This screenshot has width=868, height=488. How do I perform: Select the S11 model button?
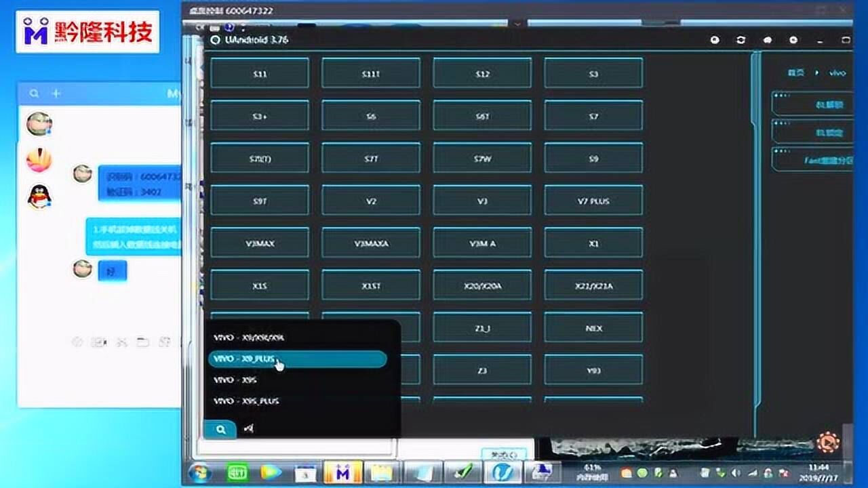pyautogui.click(x=260, y=73)
